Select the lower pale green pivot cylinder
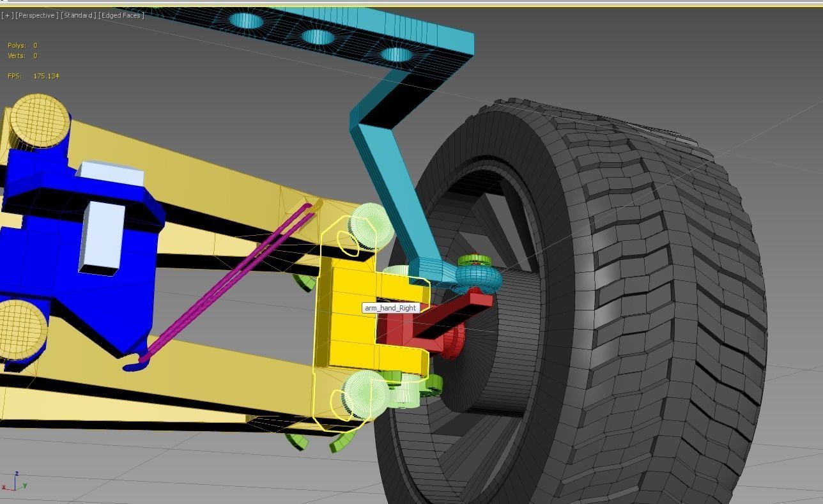The height and width of the screenshot is (504, 823). [x=365, y=395]
